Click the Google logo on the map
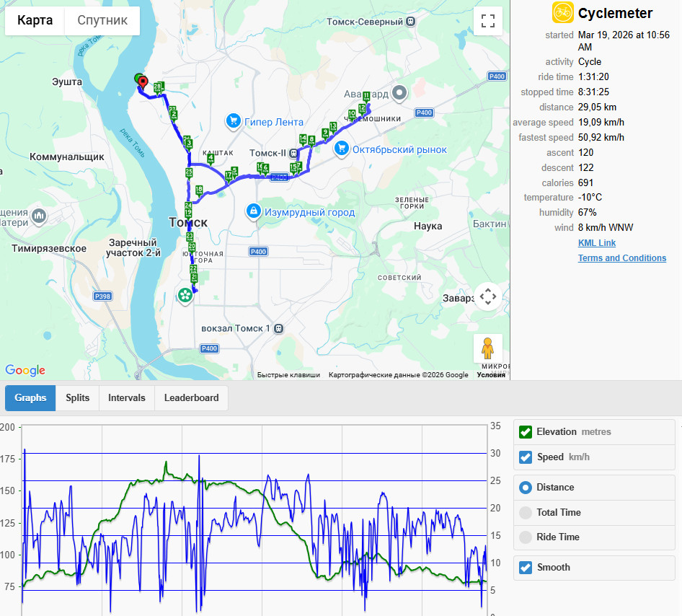The image size is (682, 616). [x=25, y=370]
